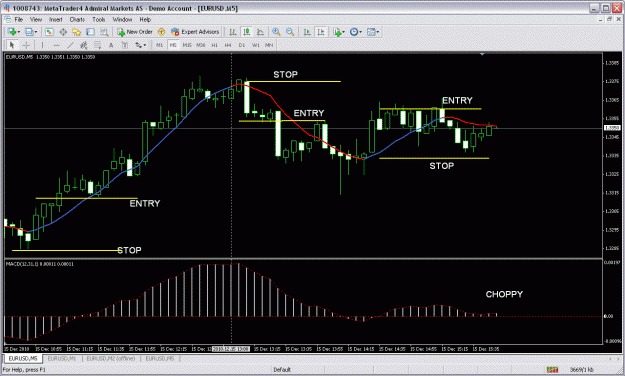Image resolution: width=625 pixels, height=376 pixels.
Task: Switch to the EURUSD,M2 (offline) chart tab
Action: point(111,359)
